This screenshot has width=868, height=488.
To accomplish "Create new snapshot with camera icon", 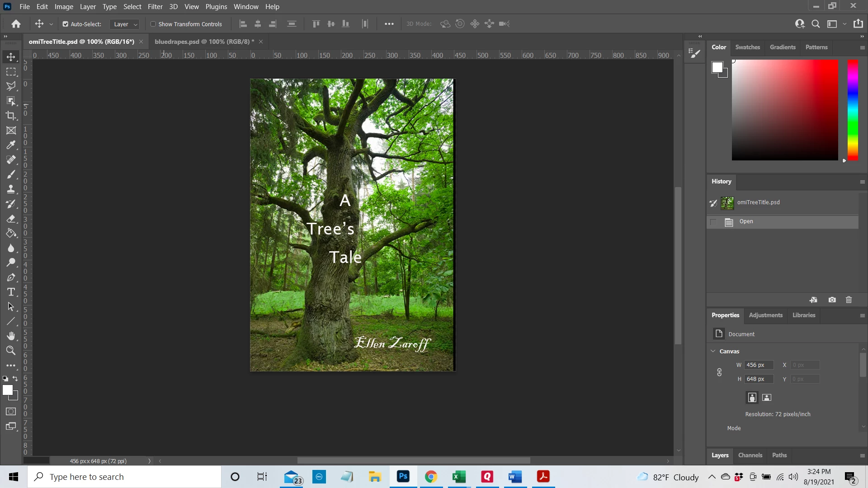I will 832,300.
